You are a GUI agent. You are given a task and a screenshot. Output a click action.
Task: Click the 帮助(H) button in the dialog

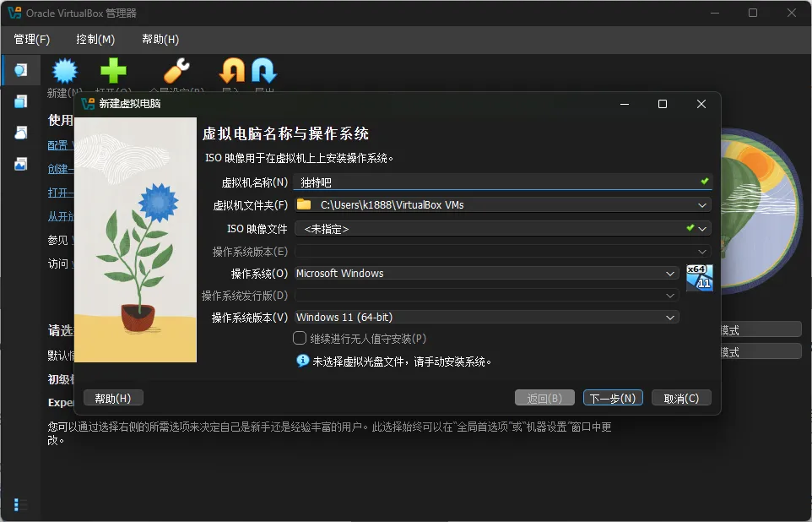[113, 398]
